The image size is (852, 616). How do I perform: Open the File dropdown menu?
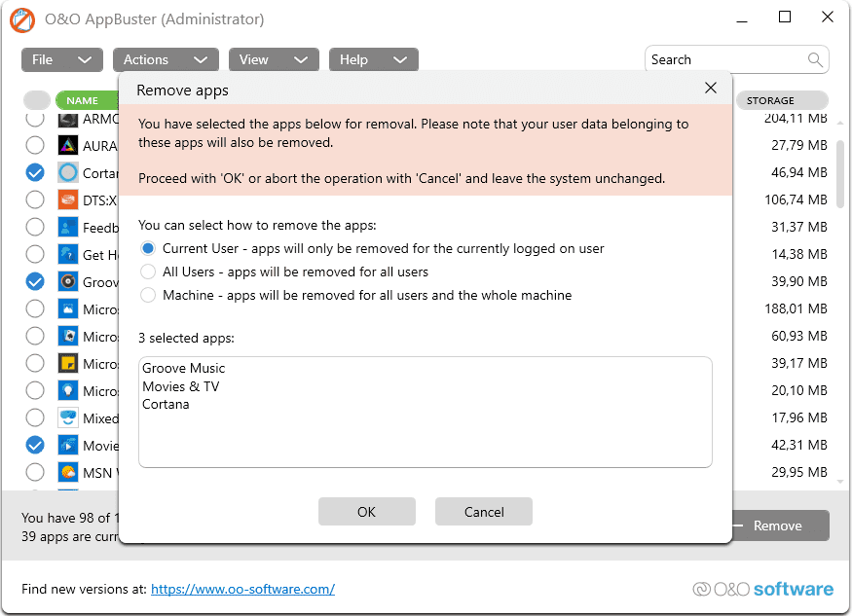coord(61,59)
